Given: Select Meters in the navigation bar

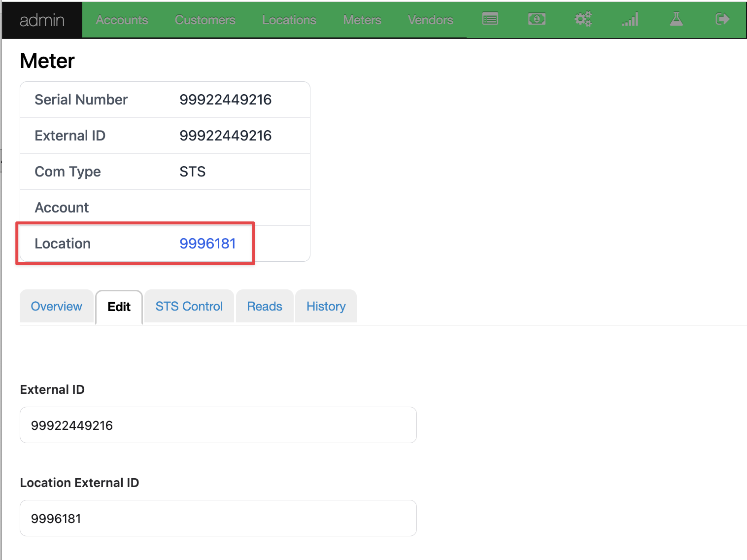Looking at the screenshot, I should (x=362, y=20).
